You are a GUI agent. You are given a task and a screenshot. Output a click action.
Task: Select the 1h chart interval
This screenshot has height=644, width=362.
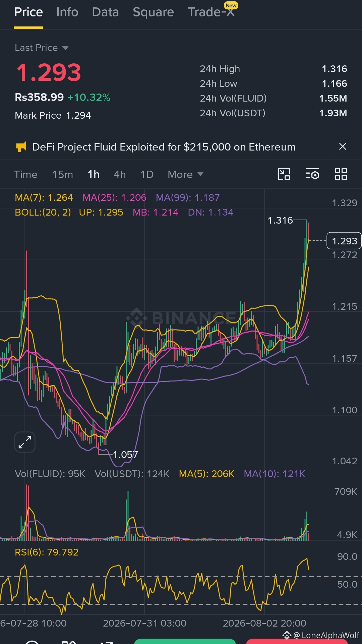point(94,175)
